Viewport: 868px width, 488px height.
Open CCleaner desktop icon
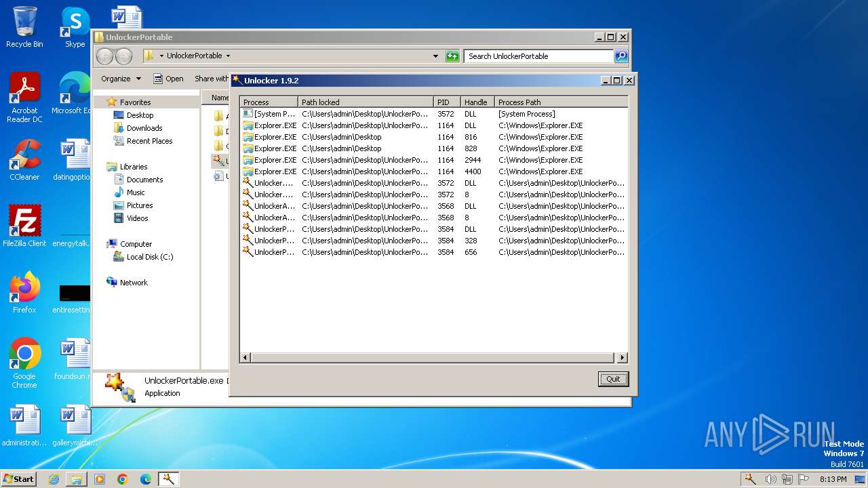(x=24, y=160)
